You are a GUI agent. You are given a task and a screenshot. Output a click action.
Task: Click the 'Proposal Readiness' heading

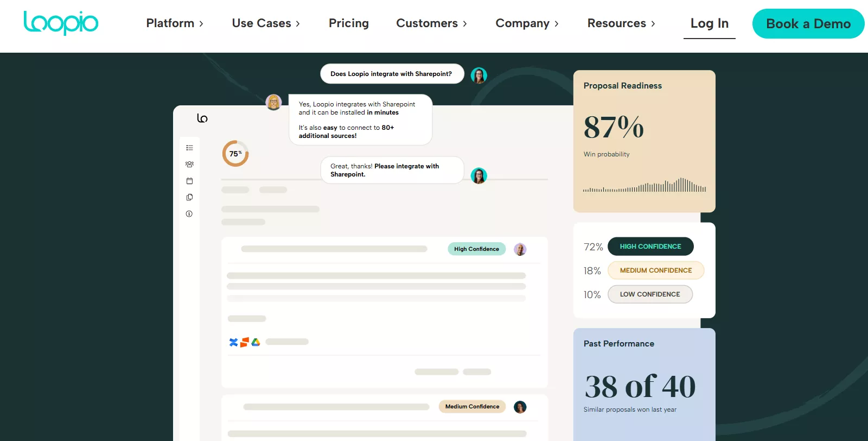[x=623, y=86]
